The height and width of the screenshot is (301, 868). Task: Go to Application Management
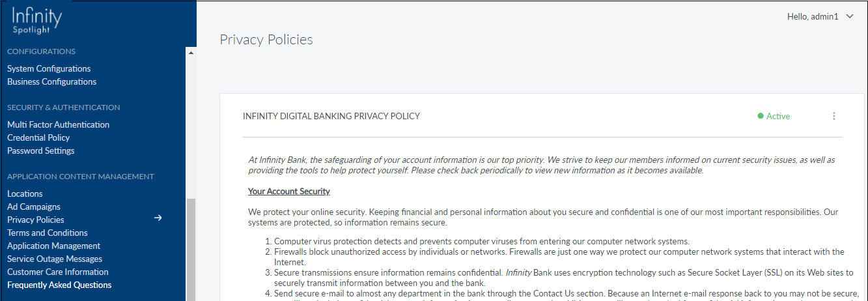[x=53, y=246]
